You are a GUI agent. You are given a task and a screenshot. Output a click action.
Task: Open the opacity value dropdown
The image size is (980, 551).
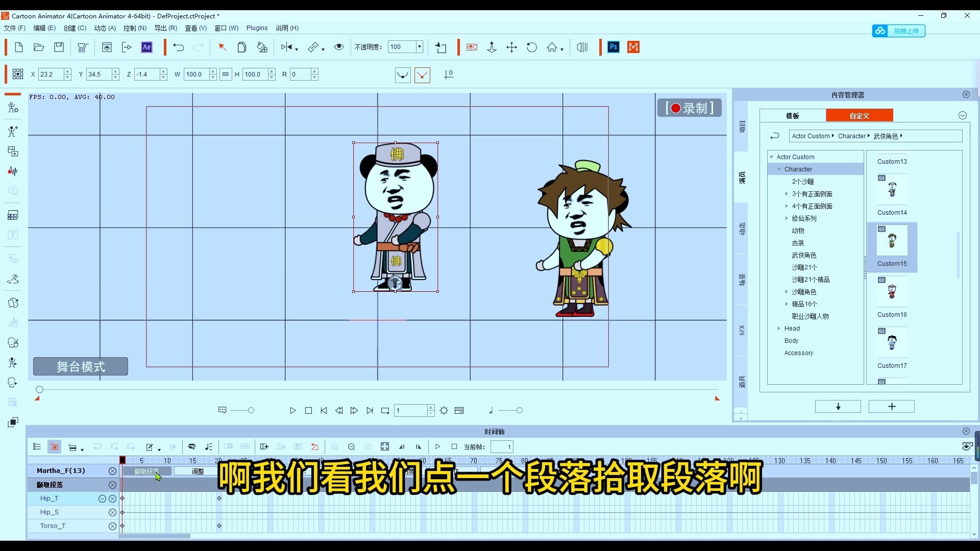coord(419,46)
